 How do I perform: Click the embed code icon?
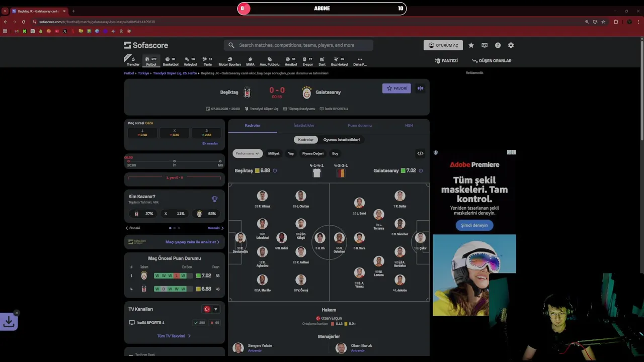pyautogui.click(x=420, y=153)
